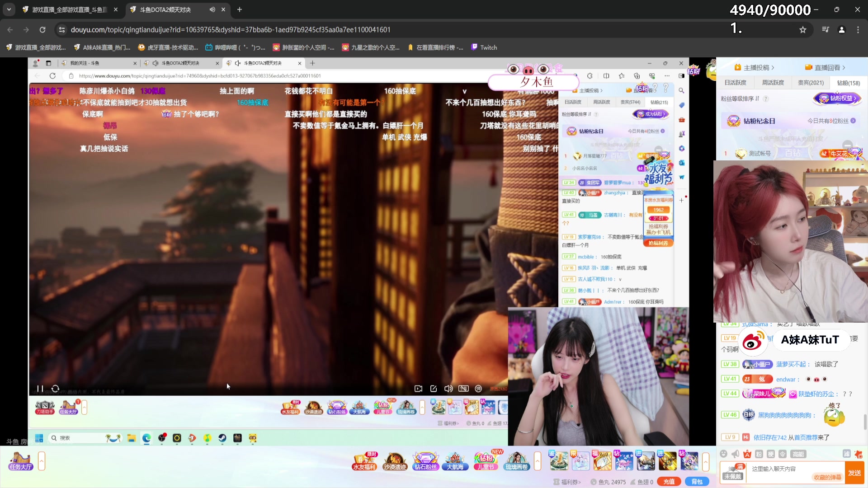
Task: Mute the playing 斗鱼DOTA2倾天对决 tab
Action: pos(212,9)
